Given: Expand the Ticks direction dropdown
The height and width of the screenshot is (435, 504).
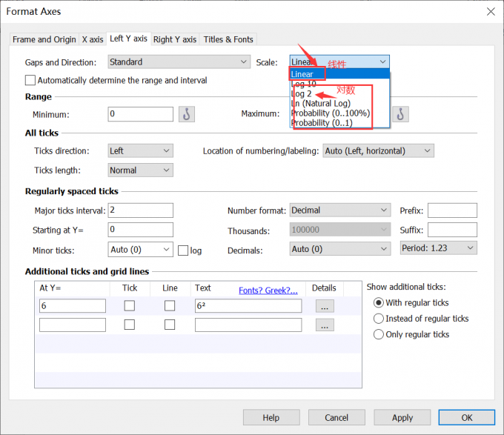Looking at the screenshot, I should pos(140,150).
